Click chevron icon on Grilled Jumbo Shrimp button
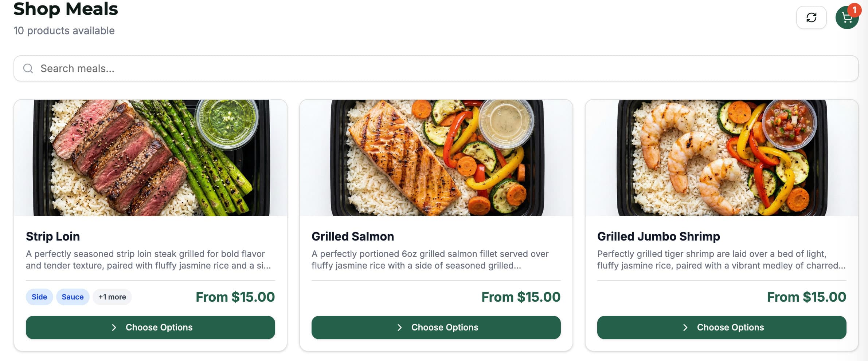 (685, 328)
